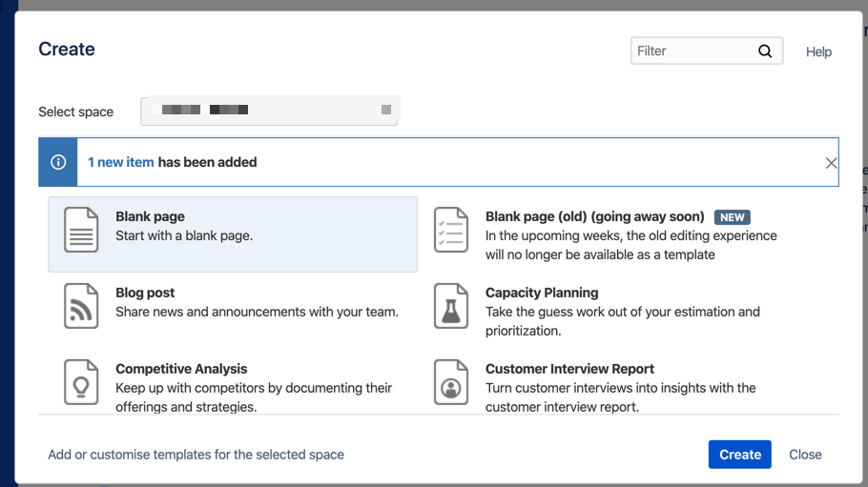This screenshot has width=868, height=487.
Task: Click the Blank page document icon
Action: click(81, 230)
